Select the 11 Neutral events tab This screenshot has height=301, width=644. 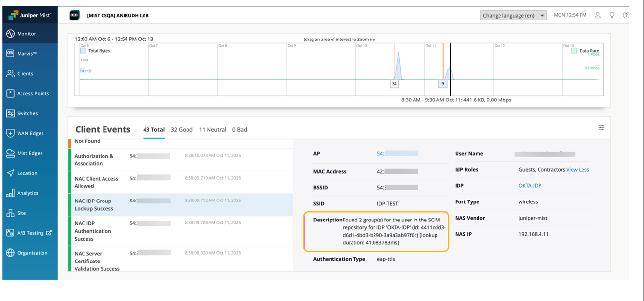[212, 130]
